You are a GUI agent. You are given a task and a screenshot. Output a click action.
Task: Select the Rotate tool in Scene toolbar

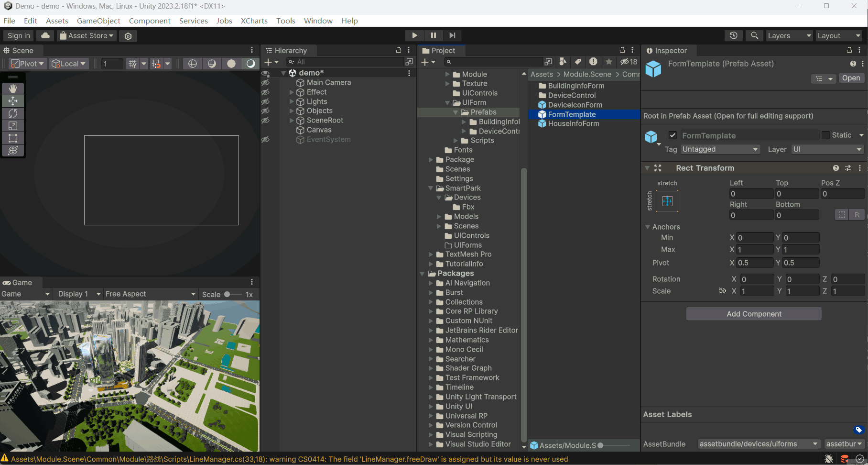coord(13,113)
